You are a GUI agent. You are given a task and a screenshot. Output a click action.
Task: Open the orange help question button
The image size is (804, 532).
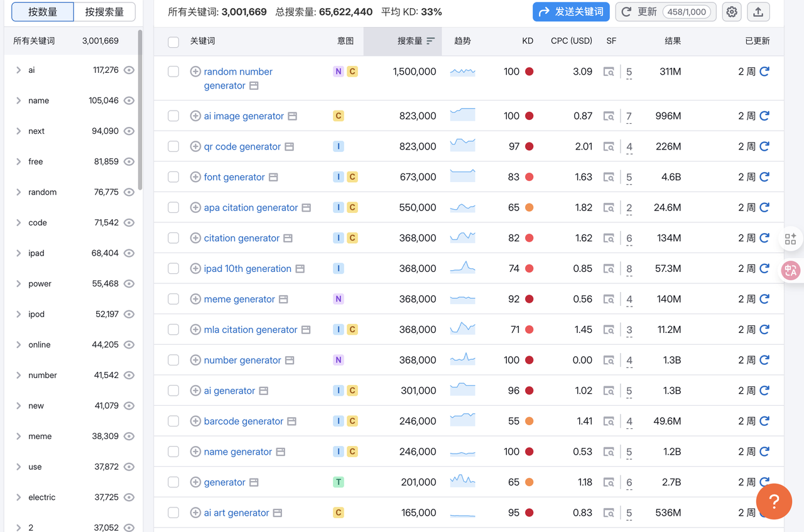[x=774, y=501]
